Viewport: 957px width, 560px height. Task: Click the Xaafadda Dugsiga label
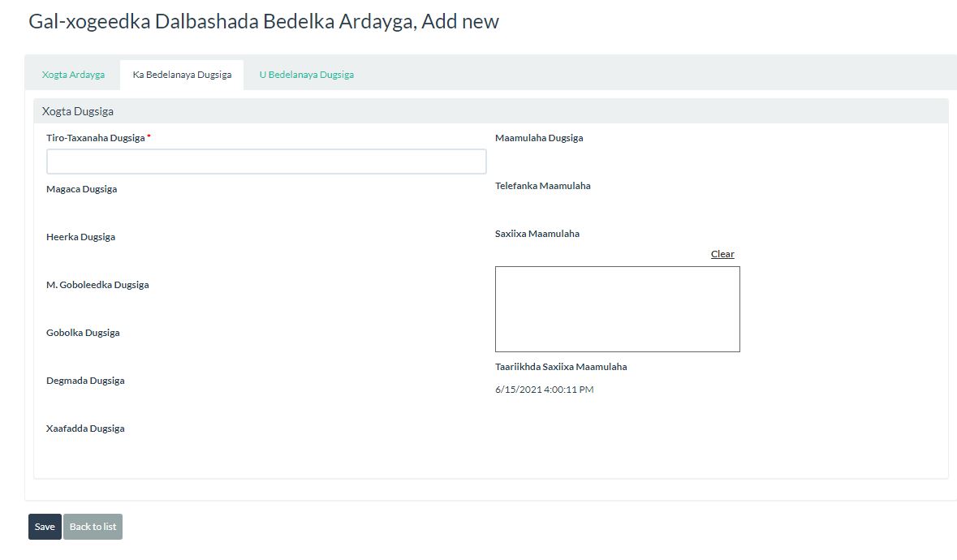click(85, 429)
